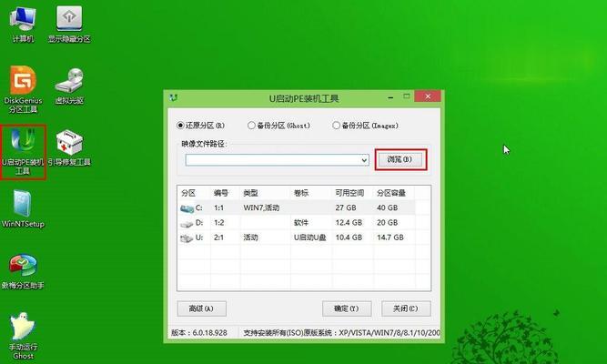Close the U启动PE装机工具 window
607x364 pixels.
428,96
